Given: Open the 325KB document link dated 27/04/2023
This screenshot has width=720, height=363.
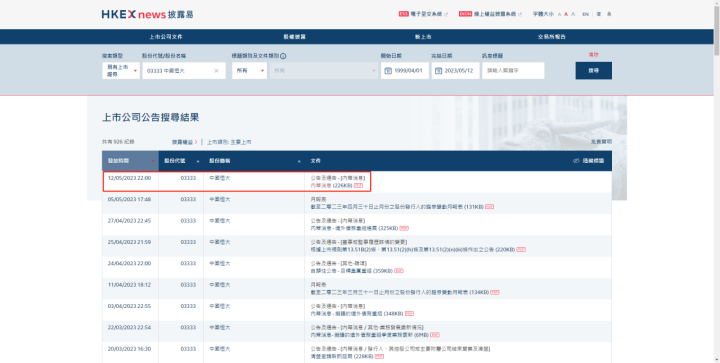Looking at the screenshot, I should tap(354, 228).
